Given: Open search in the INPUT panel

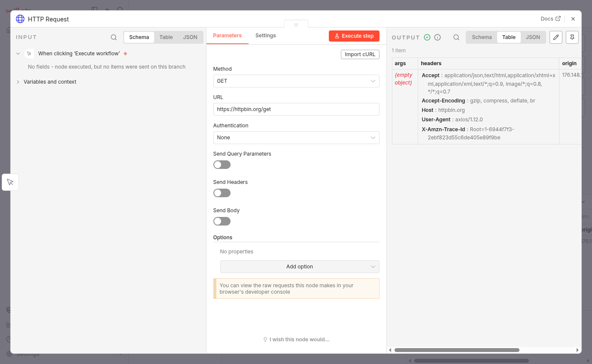Looking at the screenshot, I should coord(113,37).
